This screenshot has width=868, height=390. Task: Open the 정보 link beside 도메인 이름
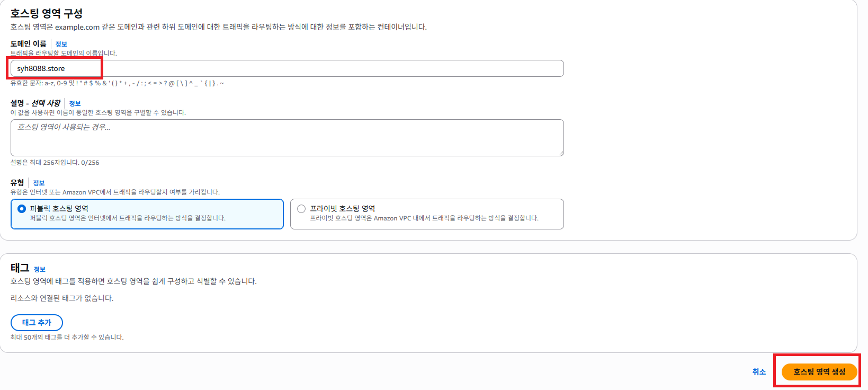point(61,44)
